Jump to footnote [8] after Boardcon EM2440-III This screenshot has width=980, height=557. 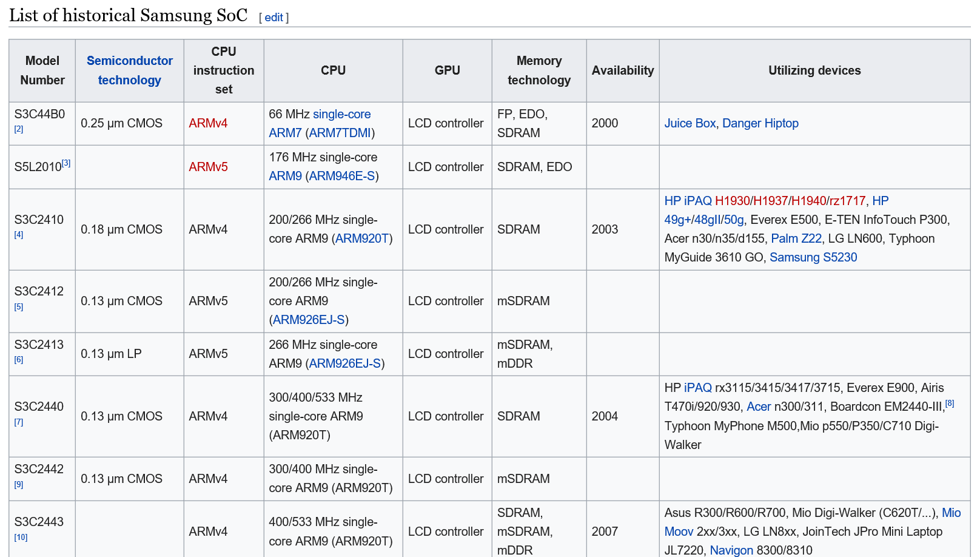click(950, 403)
